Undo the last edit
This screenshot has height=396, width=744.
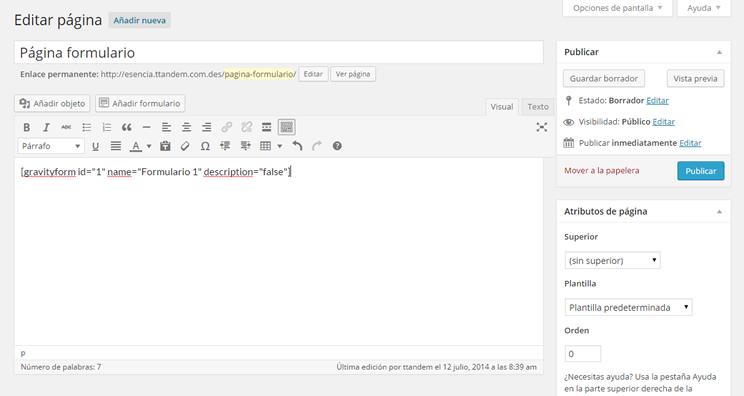(x=297, y=146)
